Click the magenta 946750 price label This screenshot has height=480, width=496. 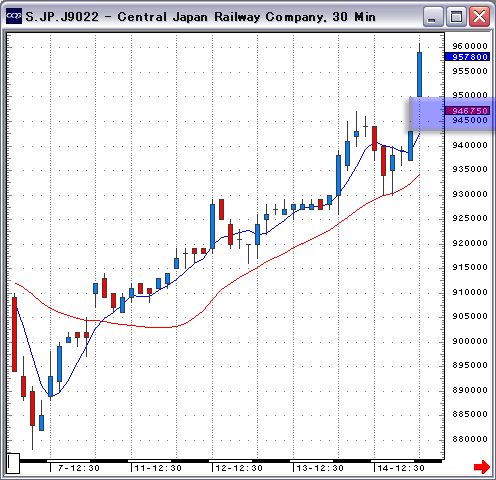coord(467,111)
